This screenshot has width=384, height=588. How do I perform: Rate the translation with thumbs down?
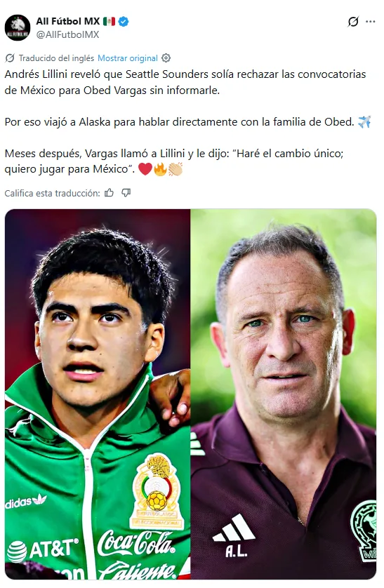tap(126, 193)
